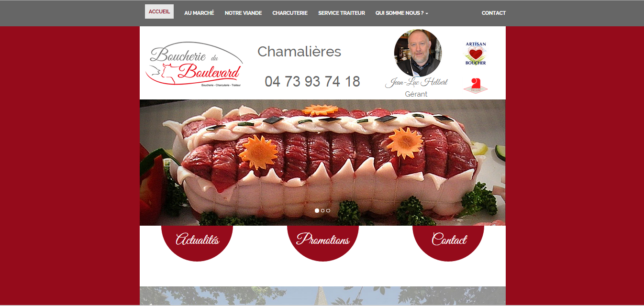Click the Boucherie du Boulevard logo
The height and width of the screenshot is (306, 644).
[x=194, y=64]
